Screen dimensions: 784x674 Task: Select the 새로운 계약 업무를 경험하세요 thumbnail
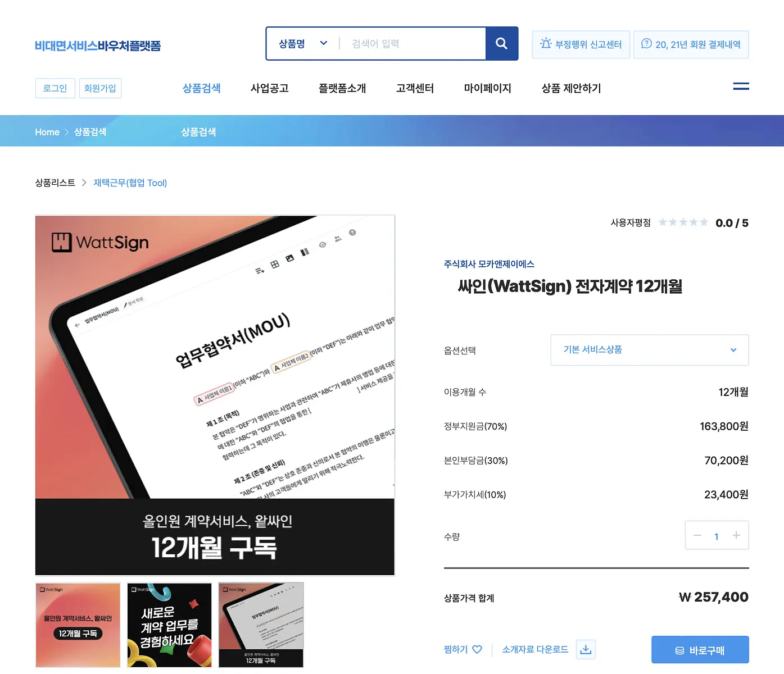[x=169, y=625]
